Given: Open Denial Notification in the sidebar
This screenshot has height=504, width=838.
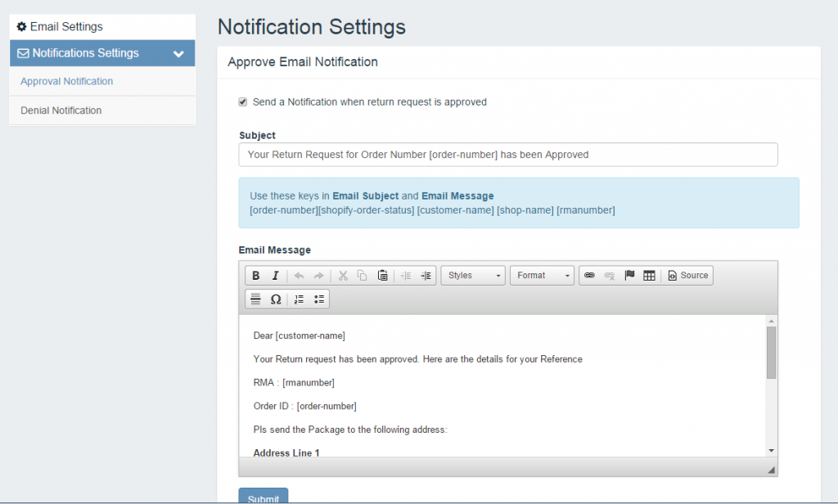Looking at the screenshot, I should click(x=61, y=110).
